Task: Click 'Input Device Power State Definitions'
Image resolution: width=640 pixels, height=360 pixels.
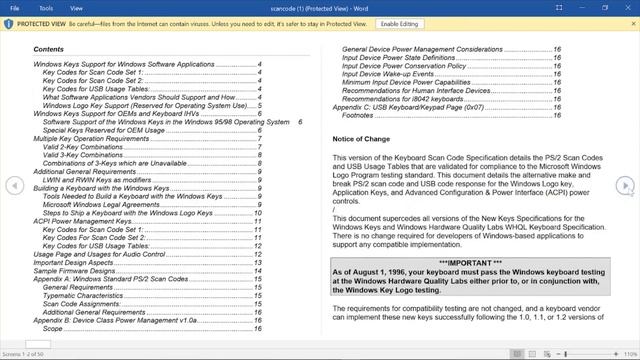Action: 451,58
